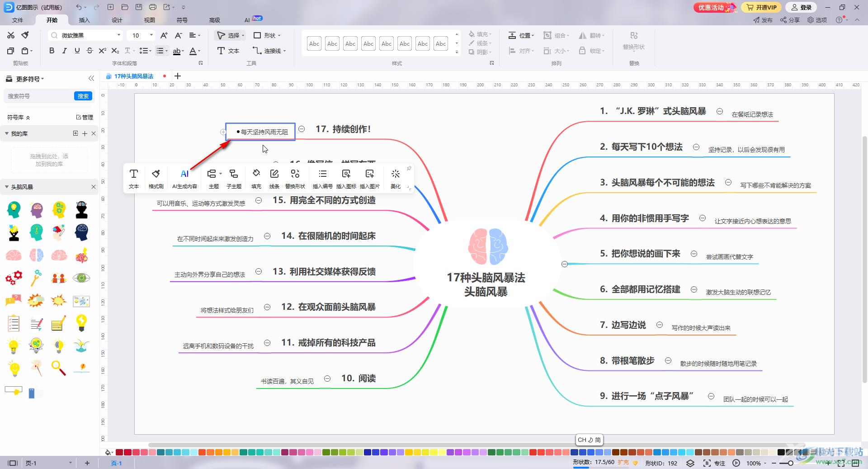
Task: Click Replace Shape in floating toolbar
Action: coord(295,178)
